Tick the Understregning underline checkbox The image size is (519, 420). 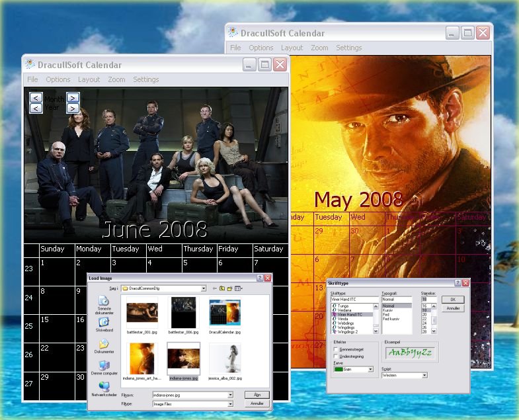tap(337, 356)
